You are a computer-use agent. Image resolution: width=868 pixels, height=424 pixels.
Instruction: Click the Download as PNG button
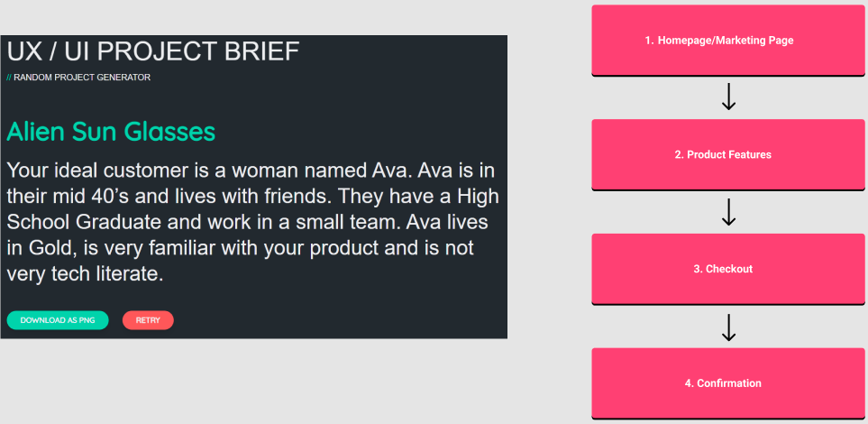click(x=58, y=320)
